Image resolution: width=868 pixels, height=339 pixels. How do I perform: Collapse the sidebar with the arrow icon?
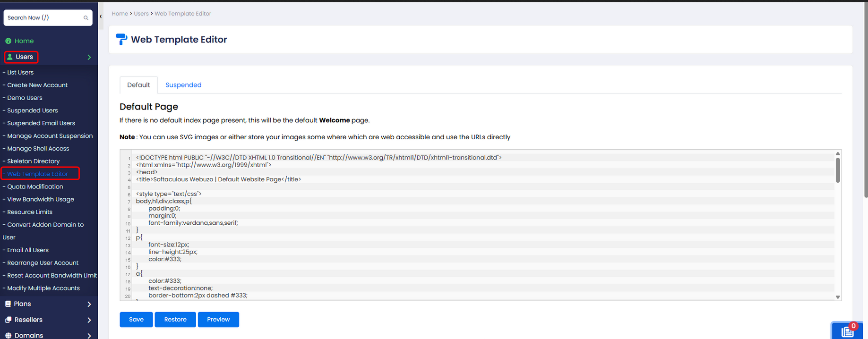pyautogui.click(x=101, y=17)
